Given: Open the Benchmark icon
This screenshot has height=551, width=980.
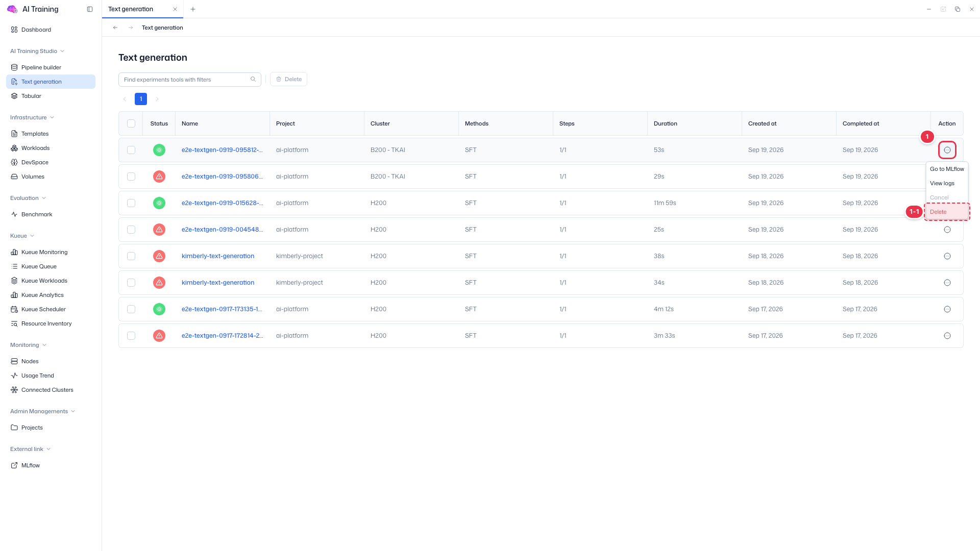Looking at the screenshot, I should [x=14, y=214].
